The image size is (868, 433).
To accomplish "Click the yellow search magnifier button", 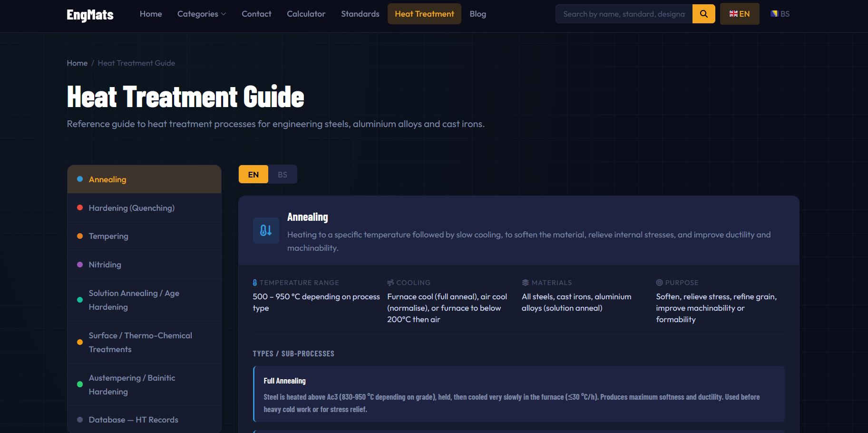I will click(x=703, y=14).
